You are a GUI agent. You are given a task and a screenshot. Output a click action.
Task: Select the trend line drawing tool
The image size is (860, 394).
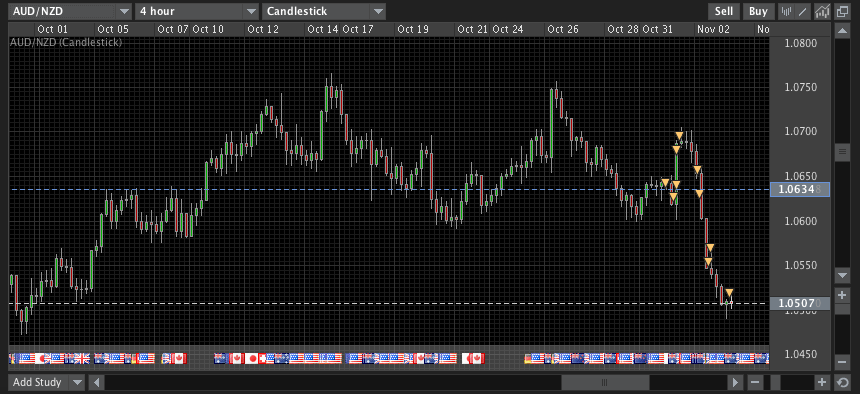[x=802, y=11]
